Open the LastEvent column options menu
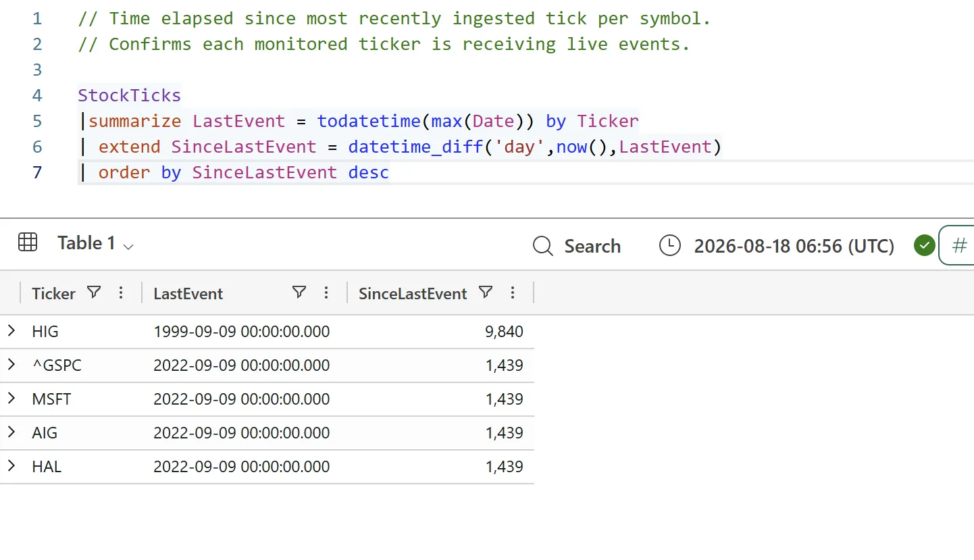The height and width of the screenshot is (560, 974). [x=326, y=292]
